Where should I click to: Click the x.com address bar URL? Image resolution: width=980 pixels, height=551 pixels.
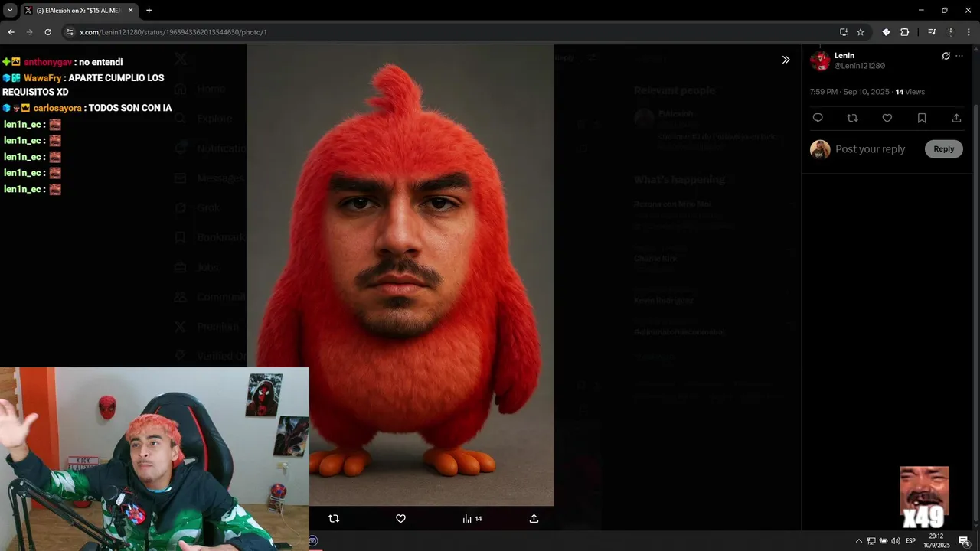(173, 32)
